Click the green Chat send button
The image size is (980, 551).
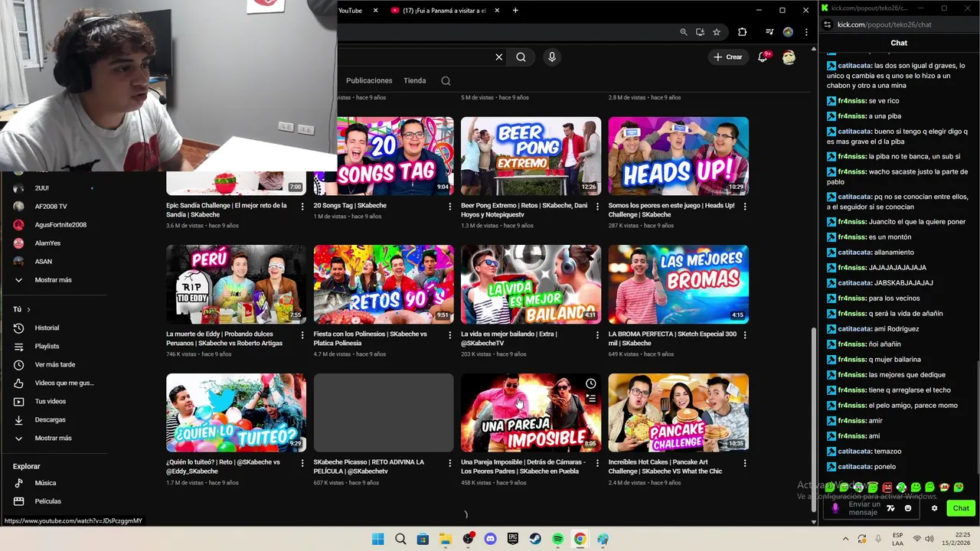click(x=961, y=508)
